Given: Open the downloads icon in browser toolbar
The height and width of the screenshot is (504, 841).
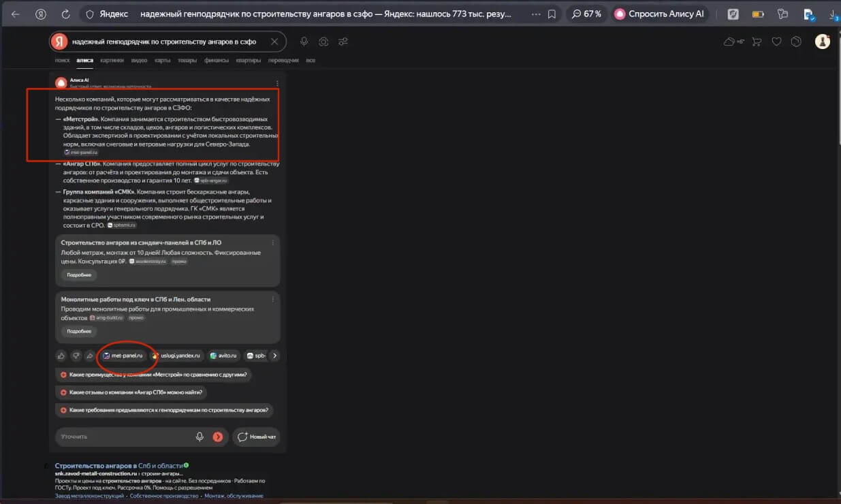Looking at the screenshot, I should point(833,14).
